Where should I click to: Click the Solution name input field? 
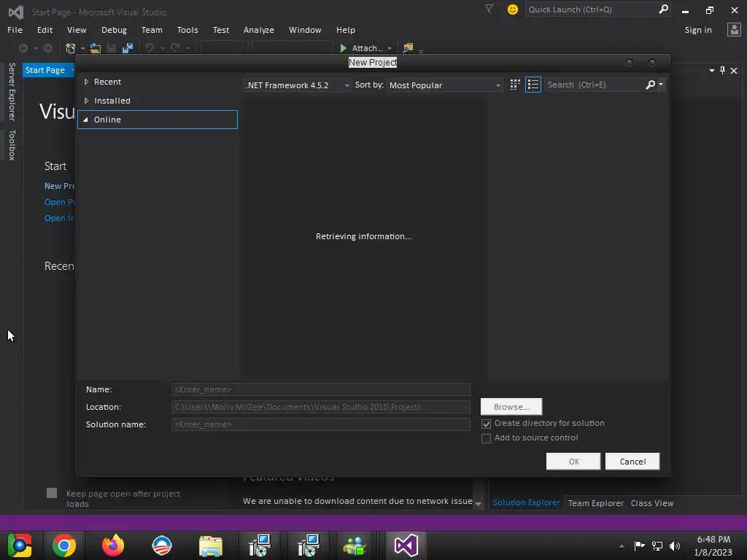(321, 424)
